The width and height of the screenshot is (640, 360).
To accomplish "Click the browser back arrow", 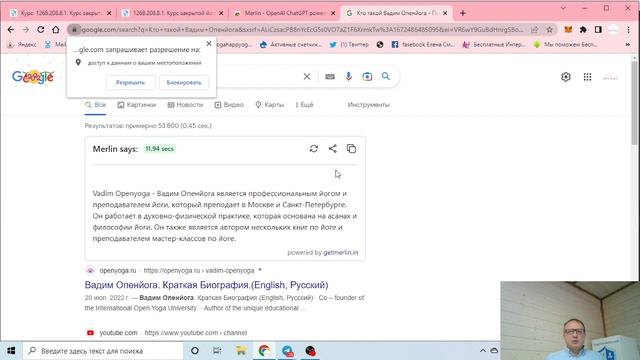I will (11, 29).
